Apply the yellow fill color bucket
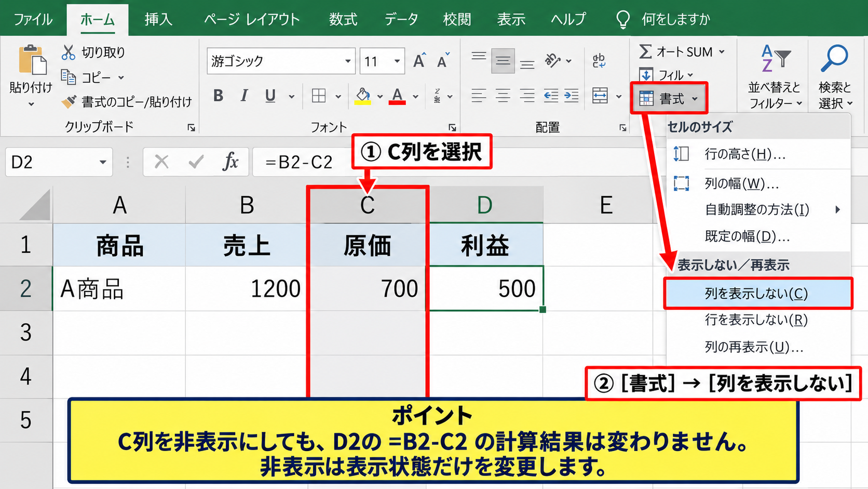 pyautogui.click(x=363, y=96)
